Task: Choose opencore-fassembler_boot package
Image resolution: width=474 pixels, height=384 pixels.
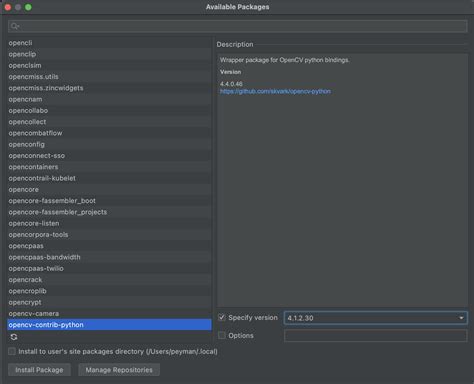Action: click(x=109, y=201)
